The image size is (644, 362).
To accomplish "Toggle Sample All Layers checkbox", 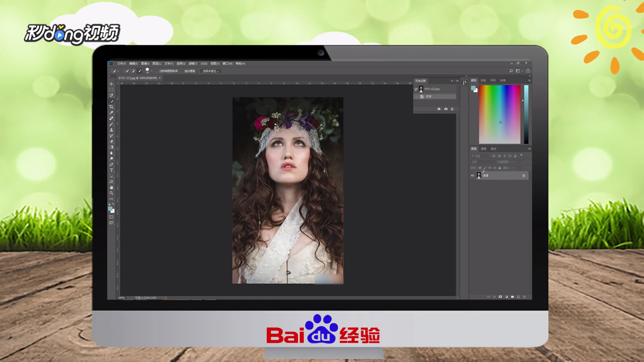I will (156, 71).
